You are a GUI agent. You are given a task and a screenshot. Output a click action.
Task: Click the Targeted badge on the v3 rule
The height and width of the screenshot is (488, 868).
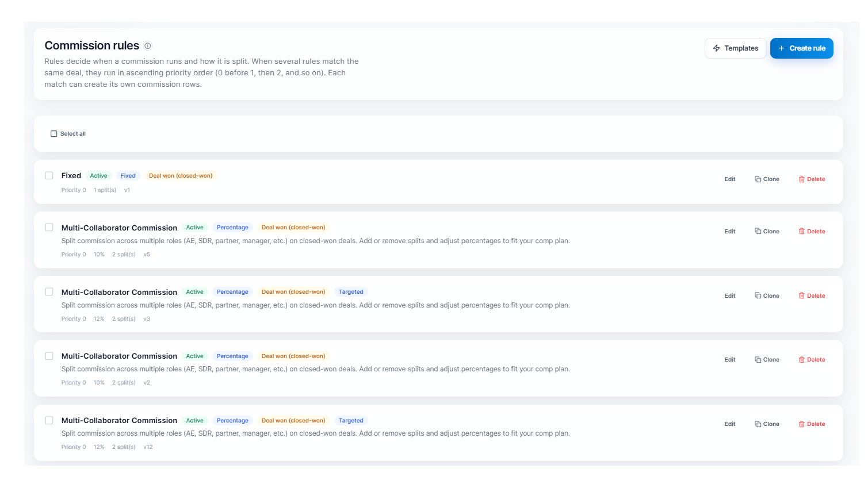point(351,292)
